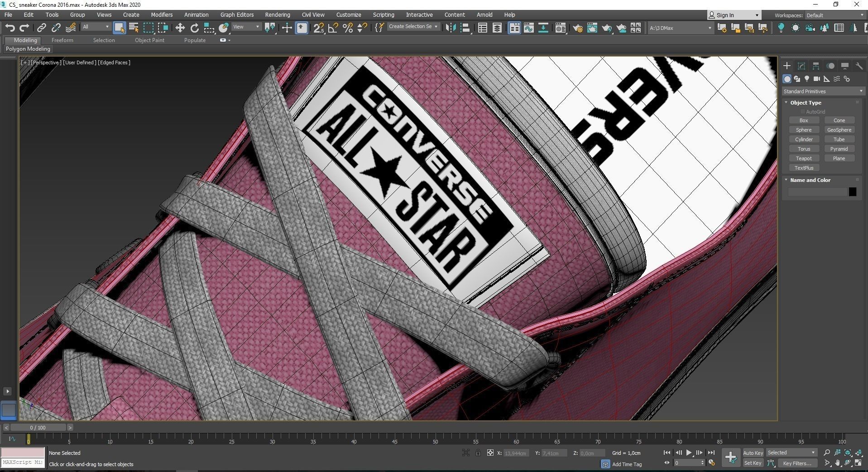868x472 pixels.
Task: Toggle Set Key mode button
Action: coord(753,463)
